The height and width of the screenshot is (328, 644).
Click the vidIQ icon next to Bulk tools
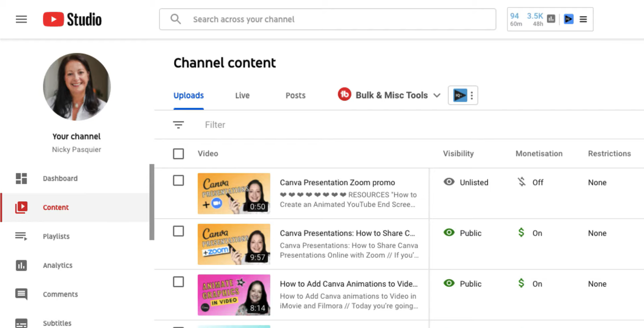(x=460, y=95)
